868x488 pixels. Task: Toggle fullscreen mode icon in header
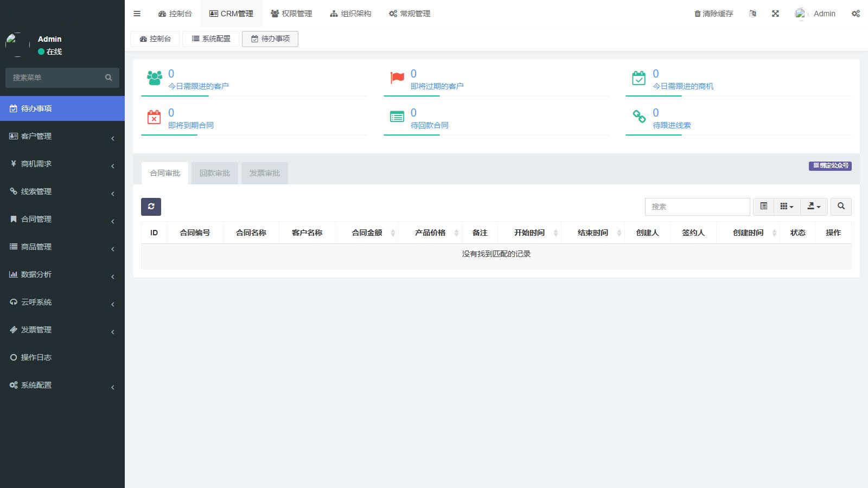coord(775,14)
